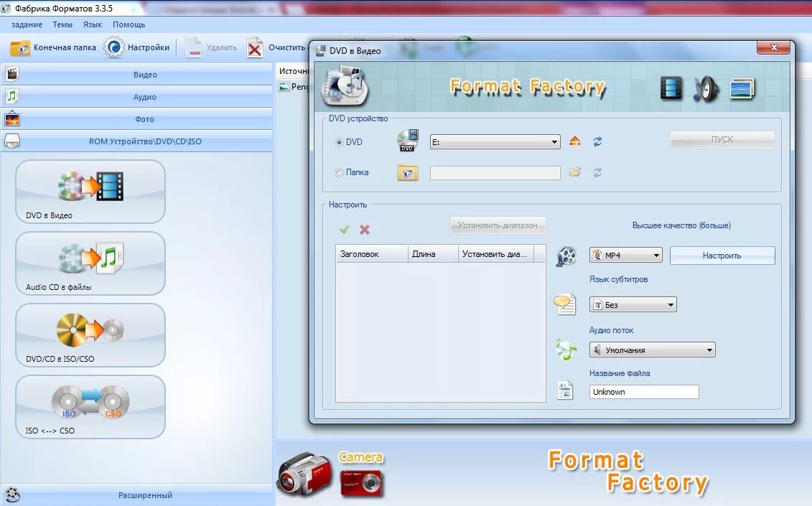
Task: Open the задание menu
Action: pyautogui.click(x=27, y=24)
